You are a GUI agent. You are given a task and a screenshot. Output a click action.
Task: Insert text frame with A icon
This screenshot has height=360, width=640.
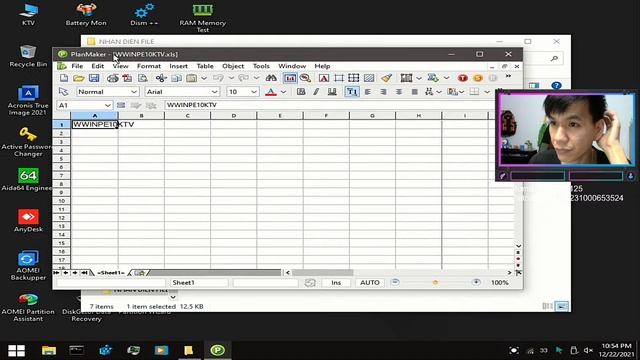[324, 78]
